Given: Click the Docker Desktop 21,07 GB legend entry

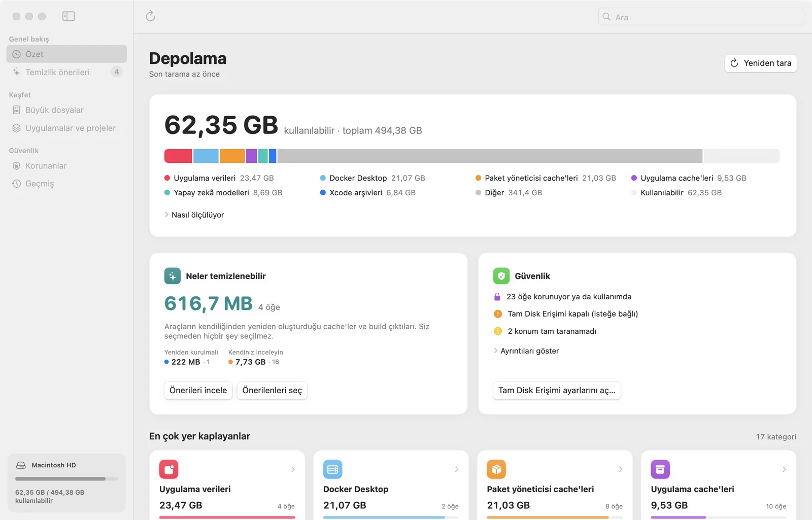Looking at the screenshot, I should click(373, 178).
